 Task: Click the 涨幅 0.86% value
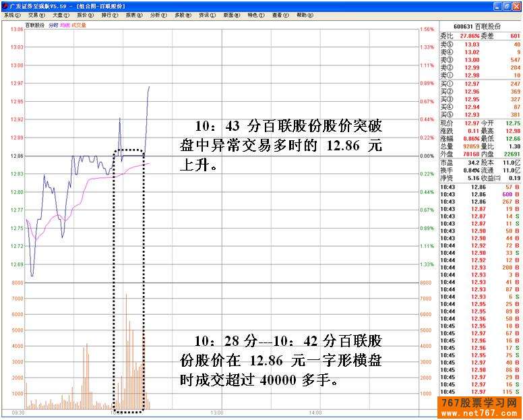471,139
